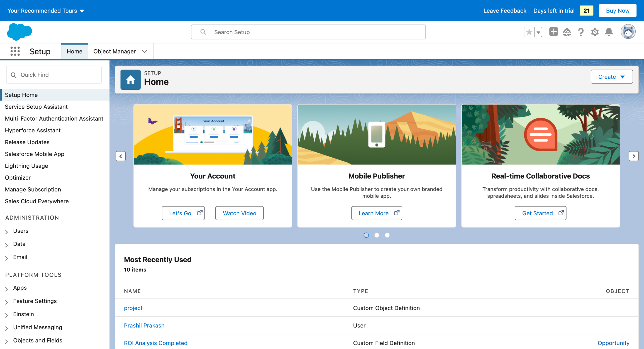Click Learn More on Mobile Publisher

377,213
